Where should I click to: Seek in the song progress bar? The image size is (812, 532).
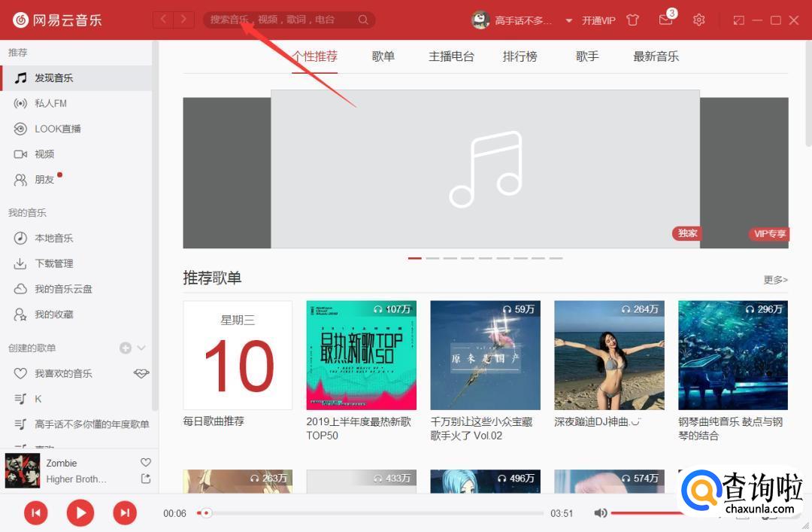coord(370,513)
